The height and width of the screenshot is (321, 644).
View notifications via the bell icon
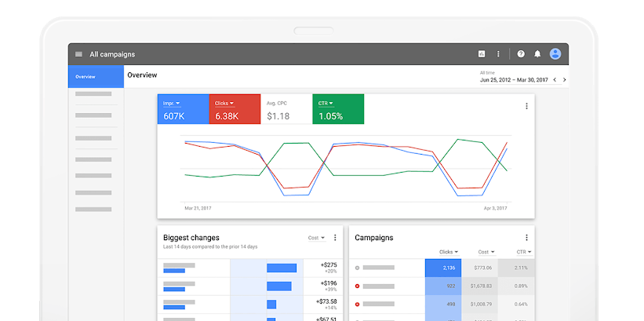point(537,54)
